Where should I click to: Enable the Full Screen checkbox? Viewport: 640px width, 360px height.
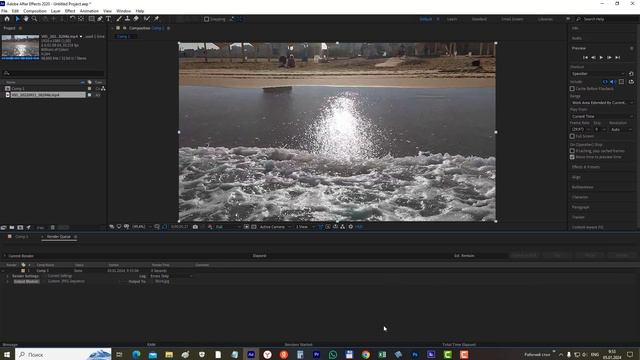(572, 136)
